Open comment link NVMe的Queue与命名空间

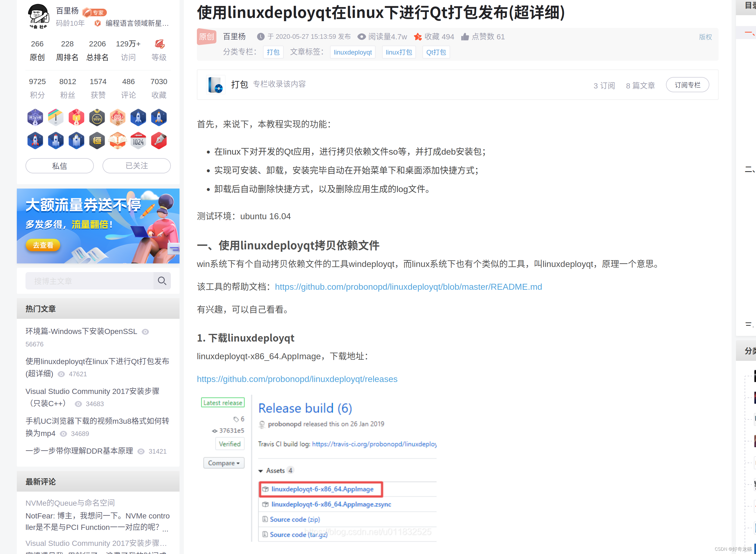[x=70, y=503]
